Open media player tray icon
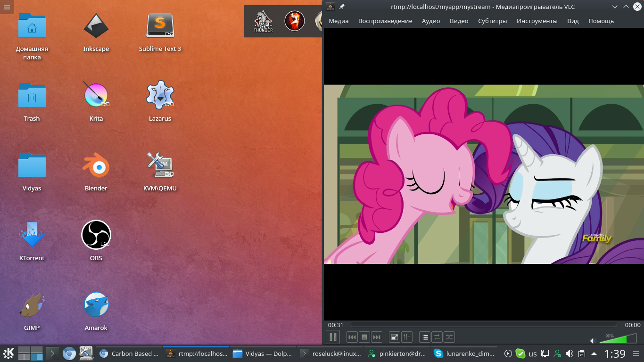 click(508, 354)
